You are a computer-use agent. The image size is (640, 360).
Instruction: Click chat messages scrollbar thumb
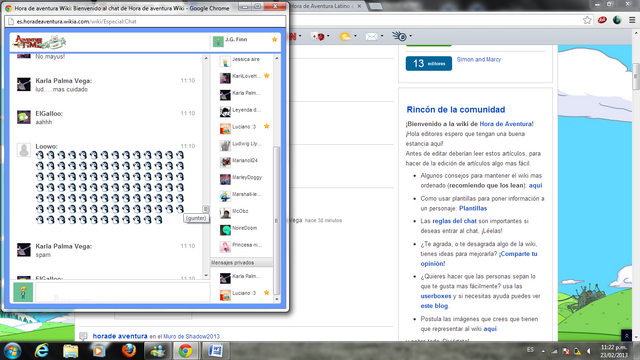(x=206, y=209)
